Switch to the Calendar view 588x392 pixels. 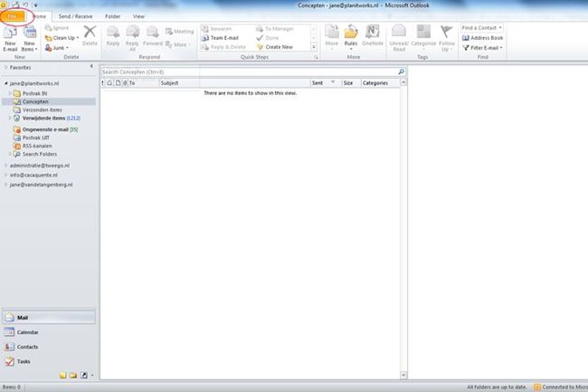point(49,332)
